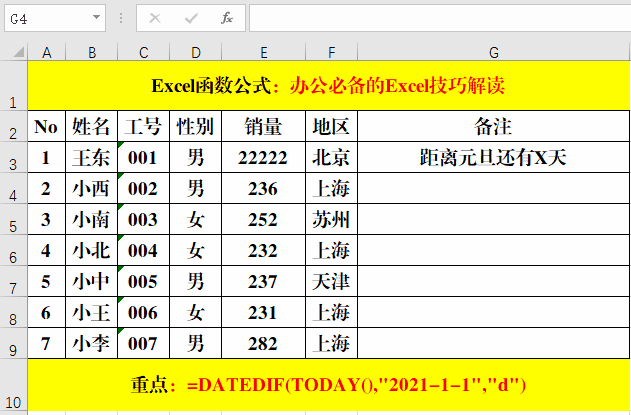Select column C header

(144, 52)
